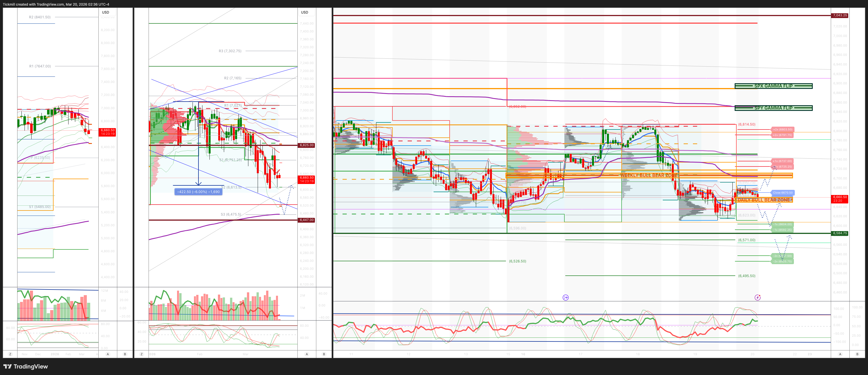This screenshot has width=868, height=375.
Task: Click the blue Close 6670.50 marker
Action: point(782,192)
